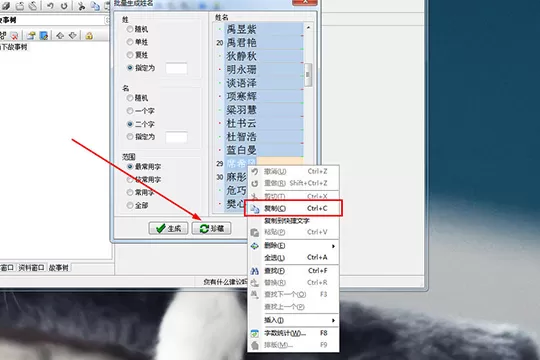The height and width of the screenshot is (360, 540).
Task: Choose 复制(C) in the context menu
Action: (x=293, y=208)
